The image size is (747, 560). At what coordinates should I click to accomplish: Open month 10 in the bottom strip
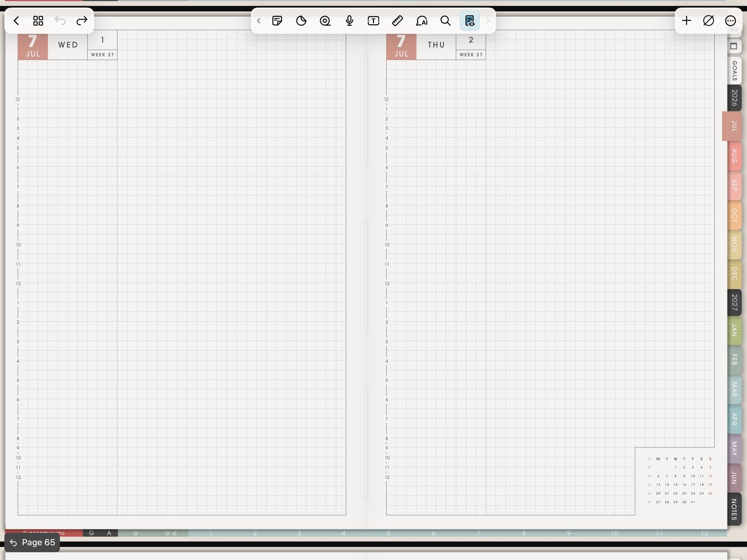(614, 533)
